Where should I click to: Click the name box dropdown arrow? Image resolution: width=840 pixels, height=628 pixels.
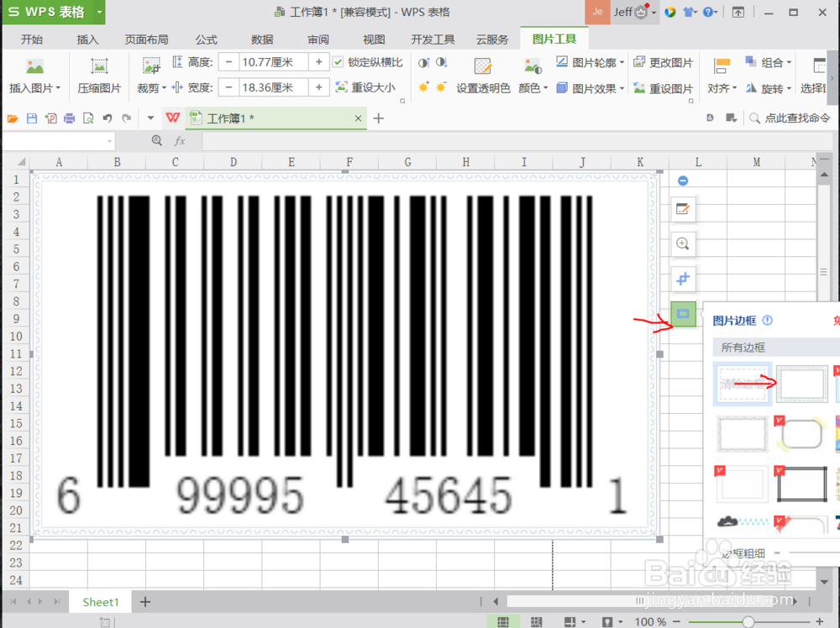click(x=109, y=141)
